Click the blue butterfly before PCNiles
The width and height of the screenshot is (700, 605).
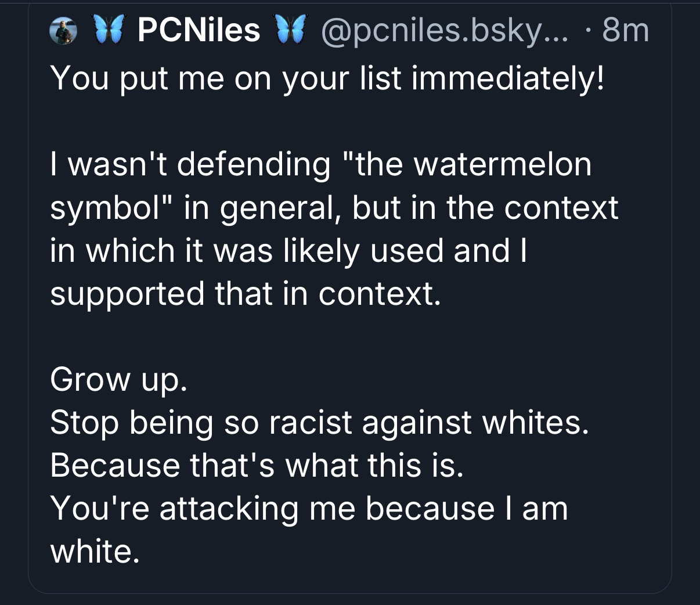coord(109,30)
